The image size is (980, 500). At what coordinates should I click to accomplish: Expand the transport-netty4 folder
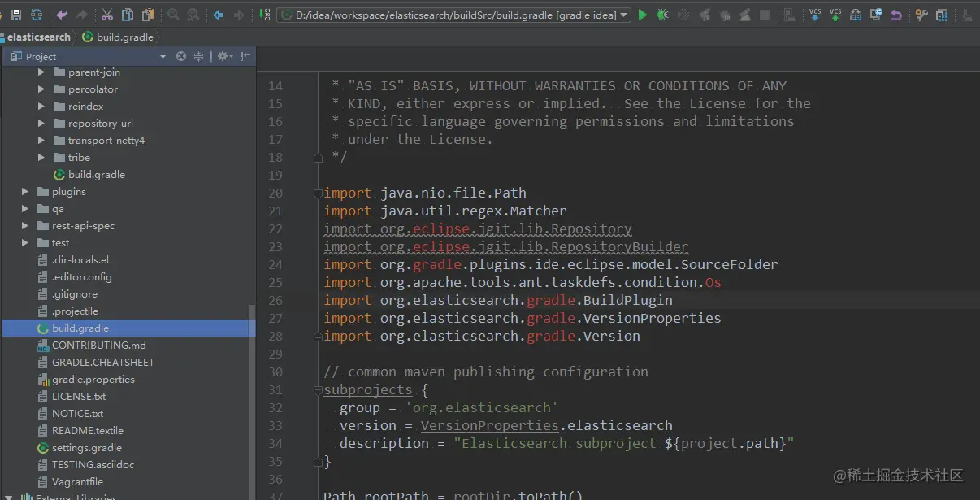pos(41,141)
